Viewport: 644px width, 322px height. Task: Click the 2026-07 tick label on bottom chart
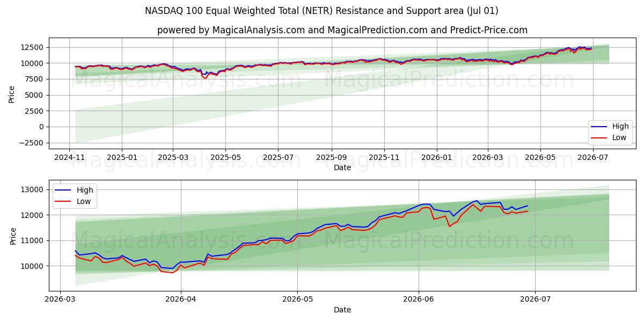pyautogui.click(x=535, y=299)
